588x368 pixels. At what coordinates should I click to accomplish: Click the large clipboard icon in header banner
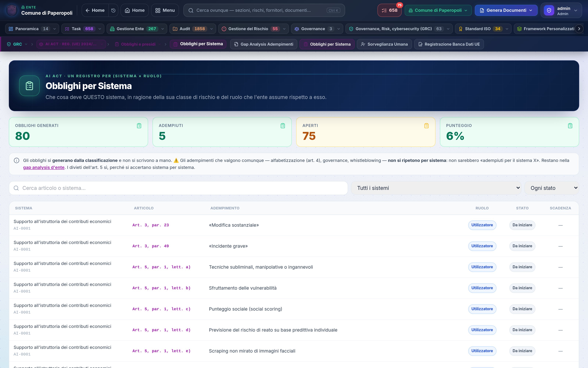pos(29,86)
